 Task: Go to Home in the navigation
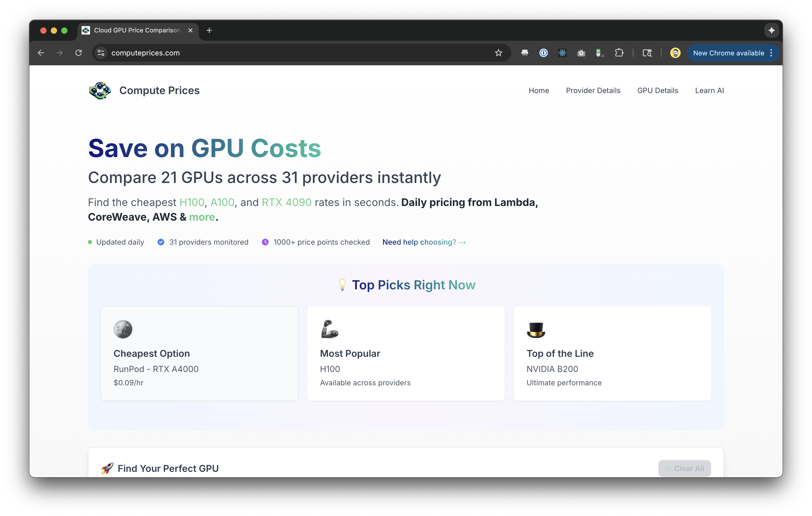tap(539, 90)
